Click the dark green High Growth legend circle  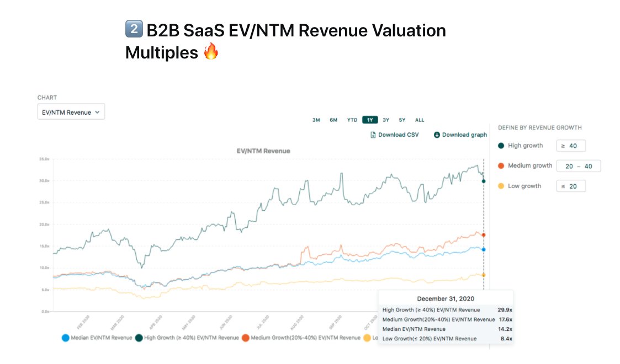point(139,338)
